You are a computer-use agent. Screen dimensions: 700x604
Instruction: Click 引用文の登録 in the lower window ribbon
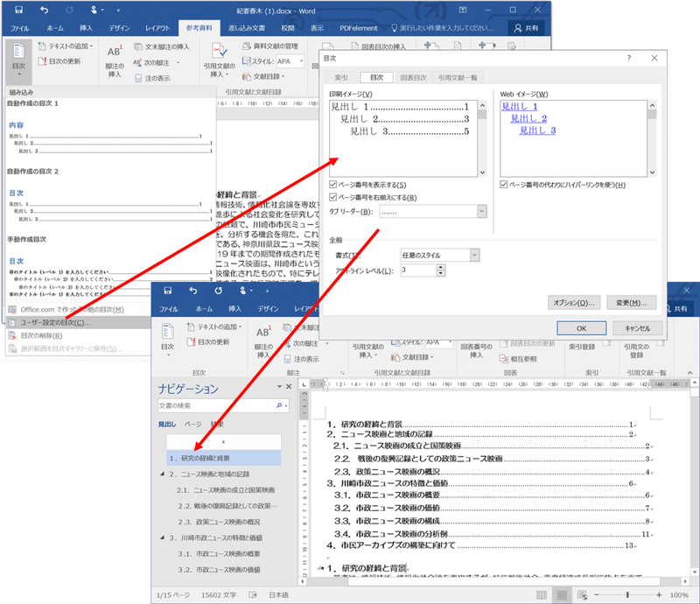tap(637, 350)
